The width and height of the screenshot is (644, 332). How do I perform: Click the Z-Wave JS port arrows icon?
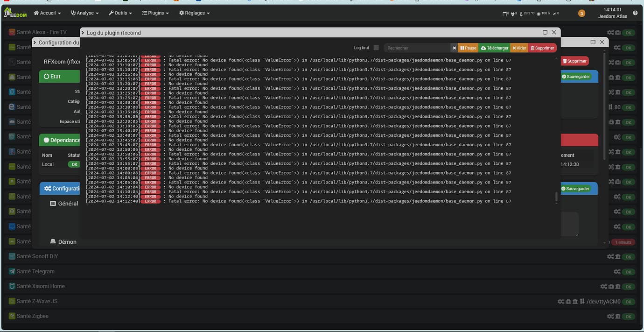pos(582,302)
